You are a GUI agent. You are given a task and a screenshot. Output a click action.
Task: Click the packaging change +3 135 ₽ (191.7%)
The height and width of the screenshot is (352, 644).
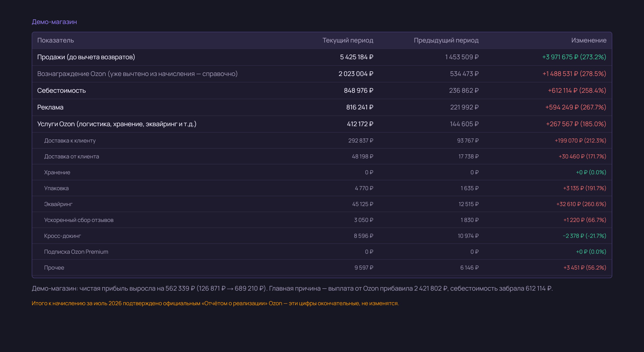[x=585, y=188]
